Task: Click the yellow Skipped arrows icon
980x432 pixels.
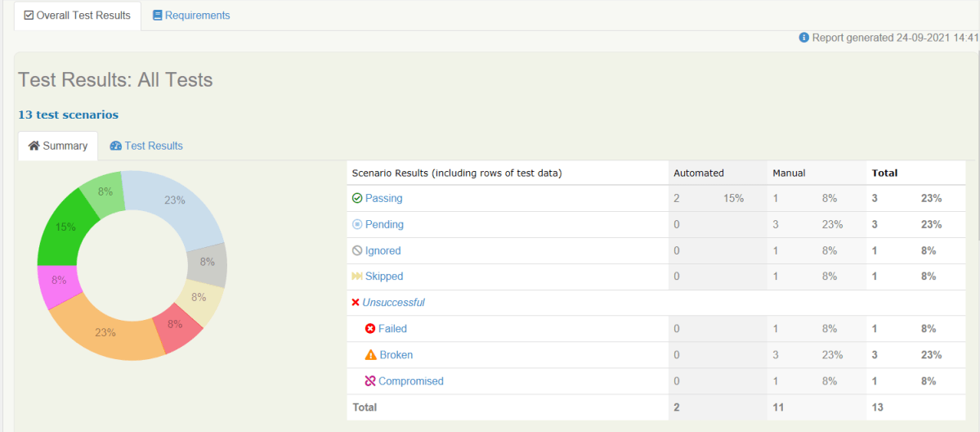Action: [x=356, y=277]
